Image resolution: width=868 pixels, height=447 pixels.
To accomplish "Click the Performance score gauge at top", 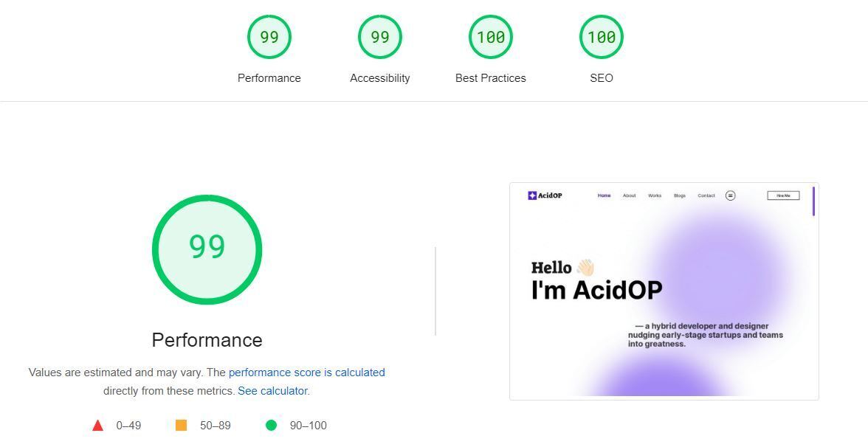I will (269, 37).
